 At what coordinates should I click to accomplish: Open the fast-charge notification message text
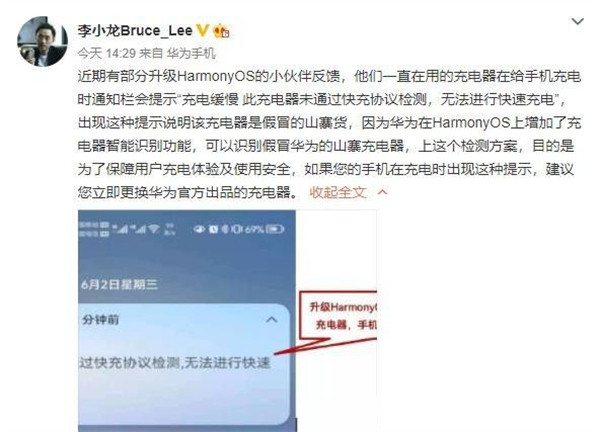175,362
